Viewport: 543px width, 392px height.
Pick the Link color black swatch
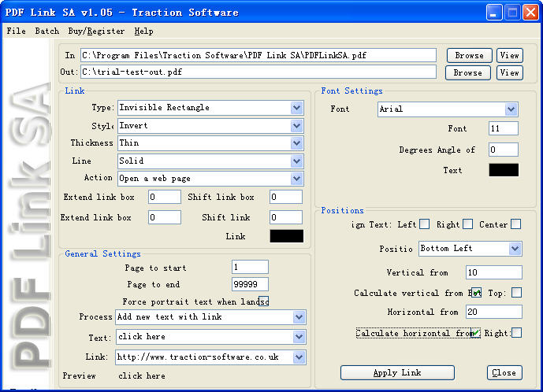286,236
